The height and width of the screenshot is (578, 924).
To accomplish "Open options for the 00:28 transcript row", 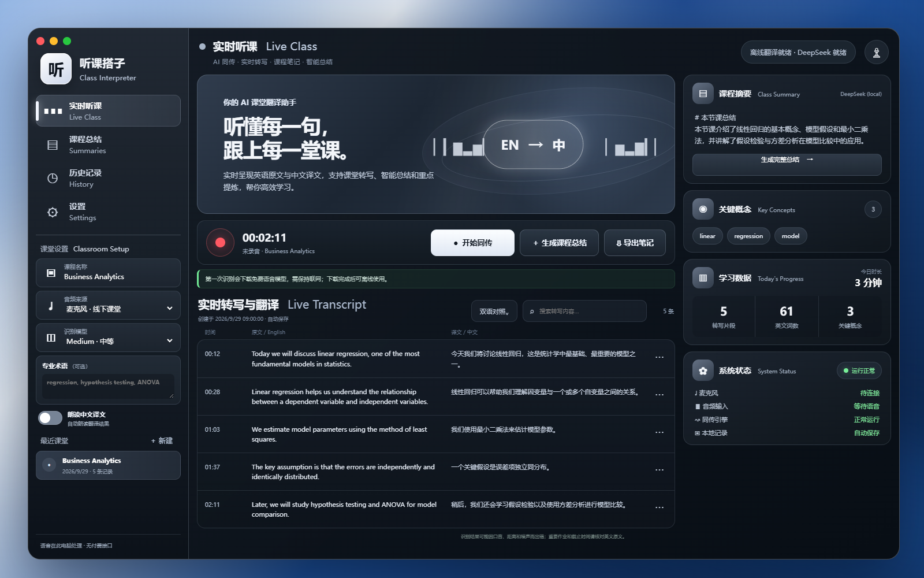I will (x=659, y=395).
